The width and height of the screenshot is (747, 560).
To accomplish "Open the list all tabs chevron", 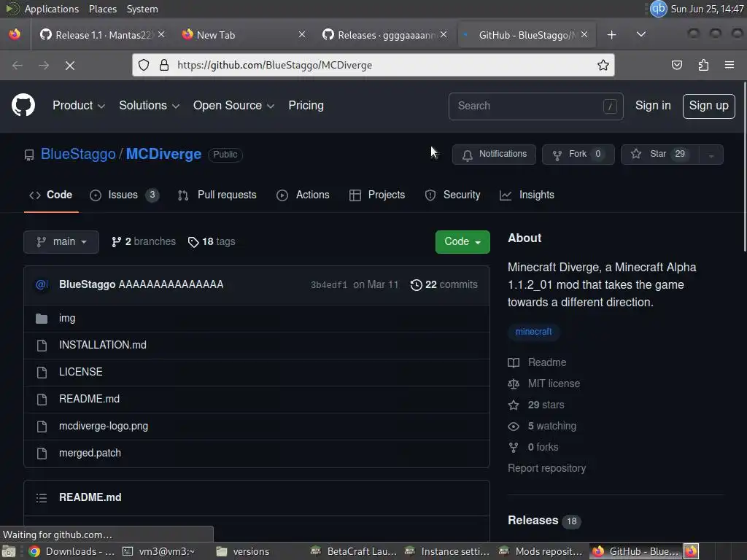I will coord(640,34).
